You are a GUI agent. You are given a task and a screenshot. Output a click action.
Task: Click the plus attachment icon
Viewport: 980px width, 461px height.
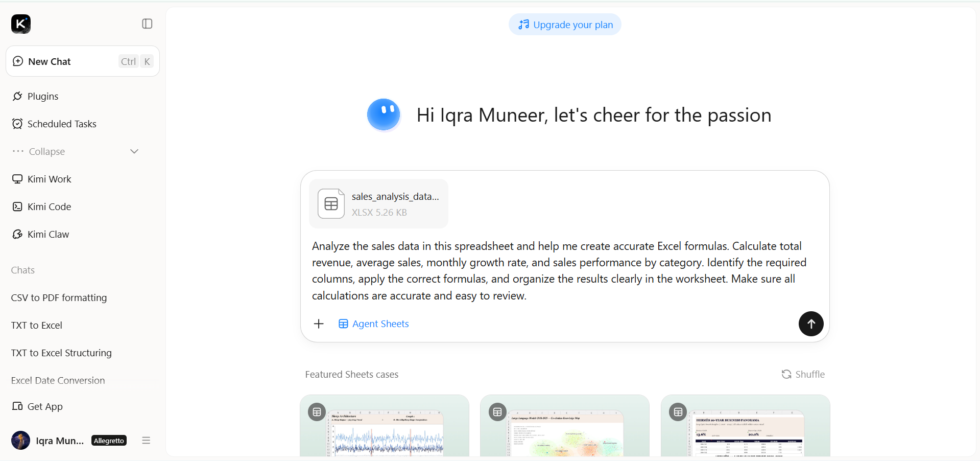pyautogui.click(x=319, y=324)
